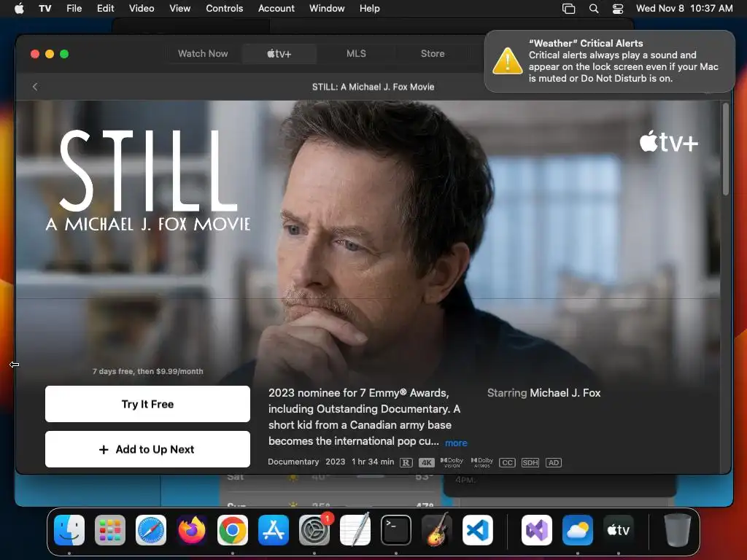Click the CC closed captions badge
747x560 pixels.
507,462
